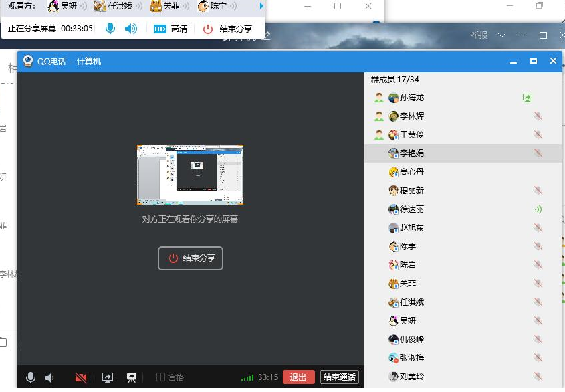Click 结束通话 to end the call
The image size is (565, 392).
[x=339, y=377]
